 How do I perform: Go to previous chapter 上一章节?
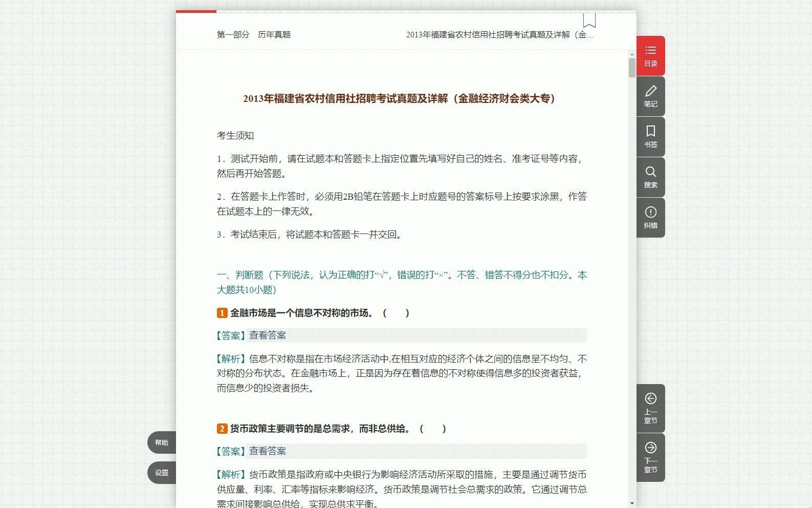pos(650,408)
